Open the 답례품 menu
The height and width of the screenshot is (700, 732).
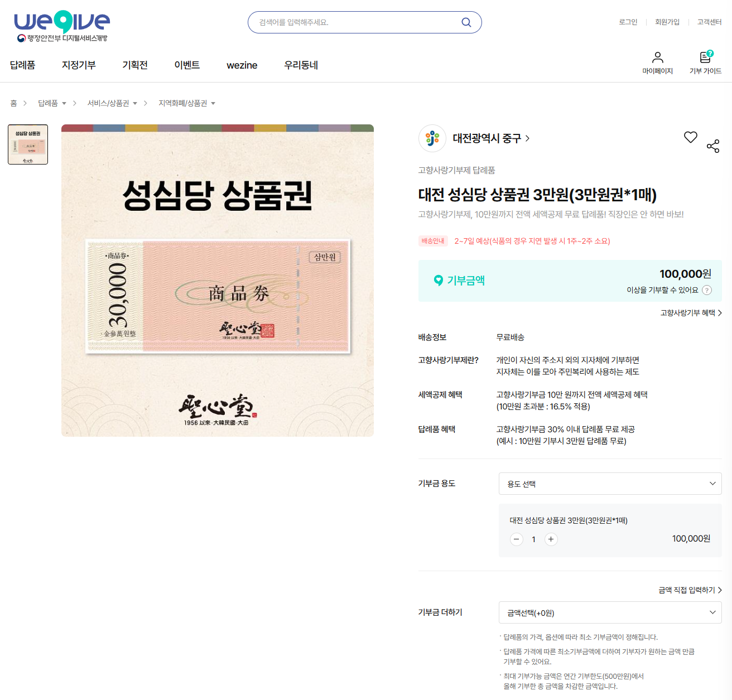click(23, 65)
